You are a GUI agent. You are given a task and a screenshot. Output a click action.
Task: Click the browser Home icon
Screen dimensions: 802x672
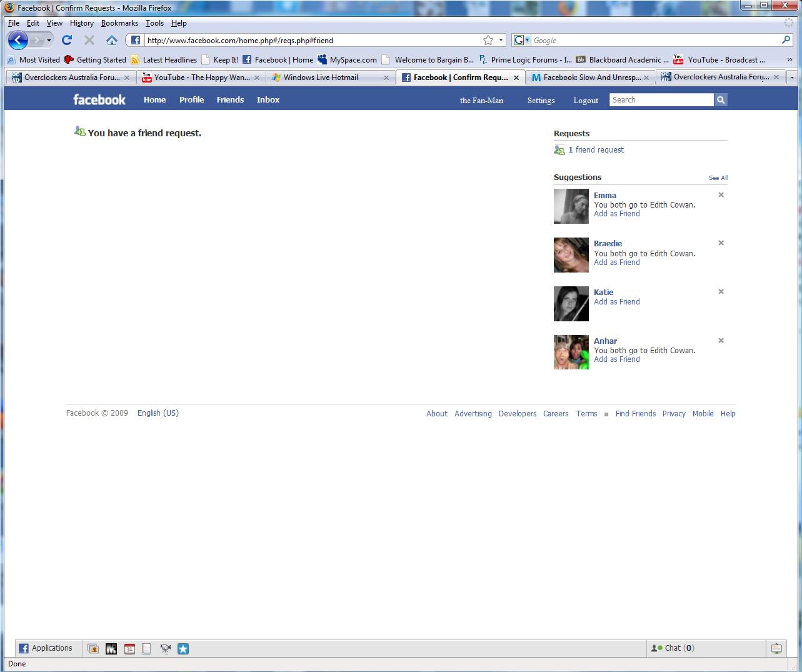point(112,40)
